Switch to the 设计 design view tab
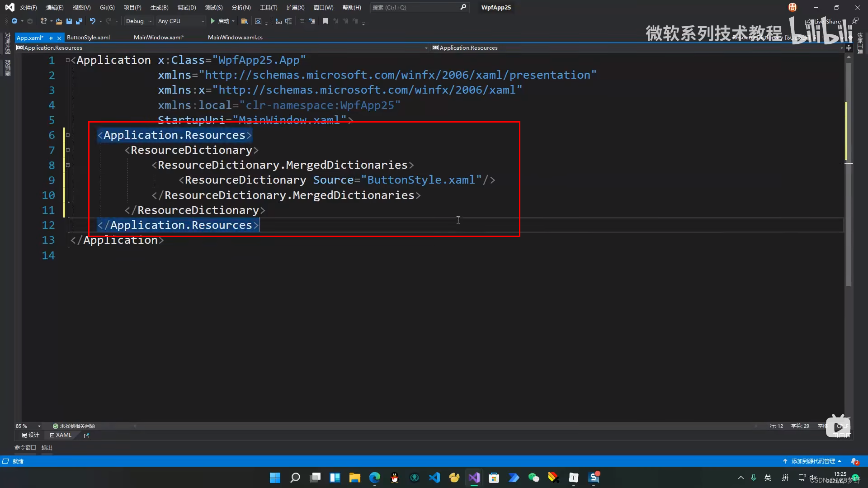868x488 pixels. (30, 435)
